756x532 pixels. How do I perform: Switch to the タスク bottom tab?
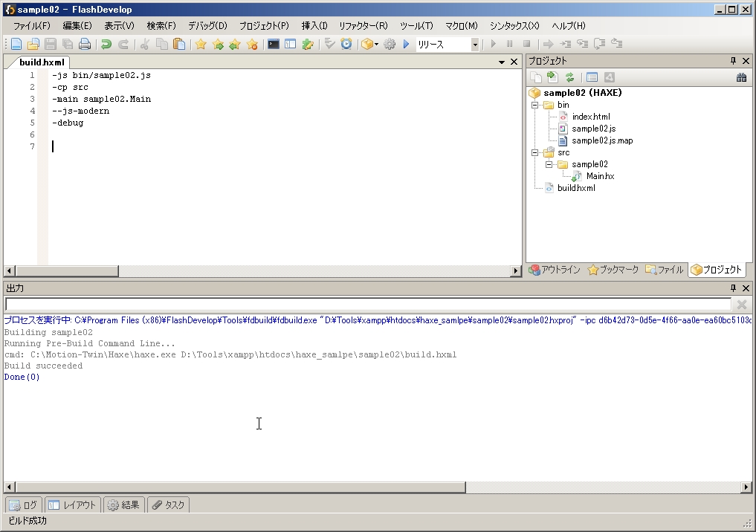tap(168, 505)
